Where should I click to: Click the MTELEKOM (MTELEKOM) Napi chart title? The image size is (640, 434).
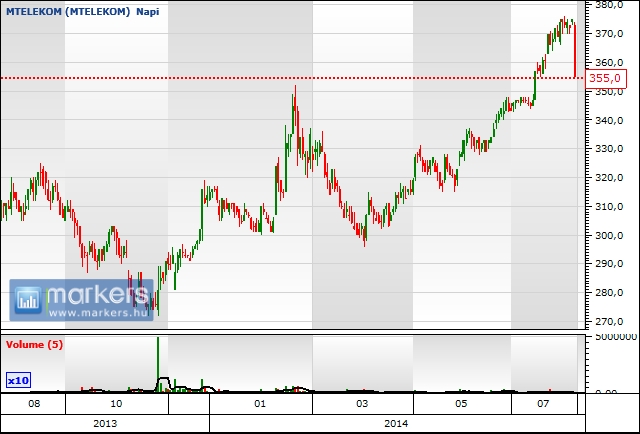pyautogui.click(x=82, y=11)
